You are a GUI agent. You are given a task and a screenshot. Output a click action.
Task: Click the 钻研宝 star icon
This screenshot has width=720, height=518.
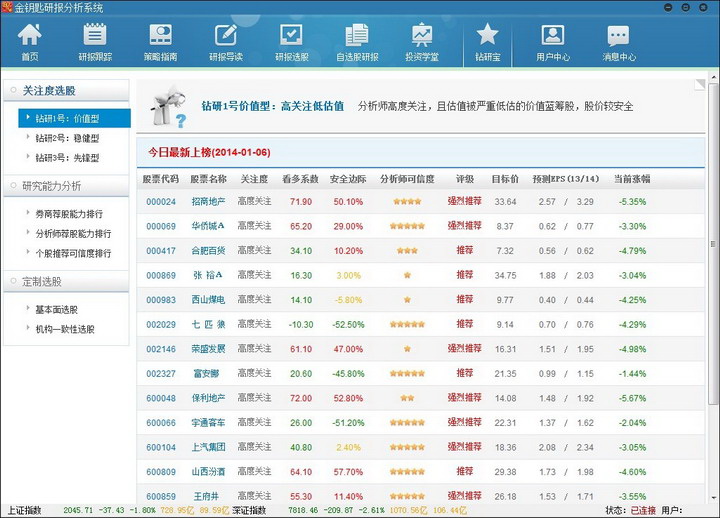(487, 41)
